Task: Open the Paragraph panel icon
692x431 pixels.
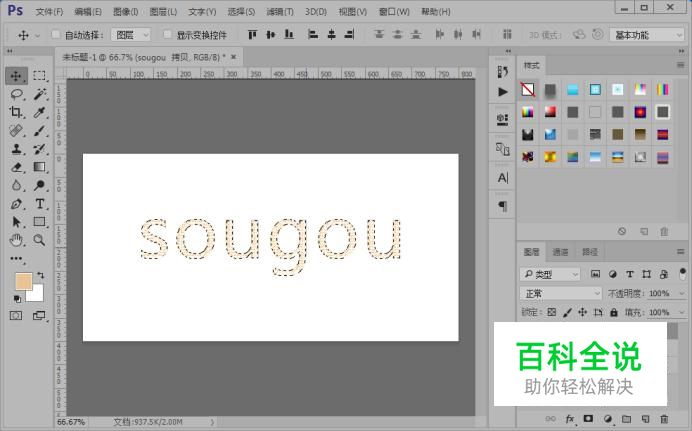Action: (x=502, y=206)
